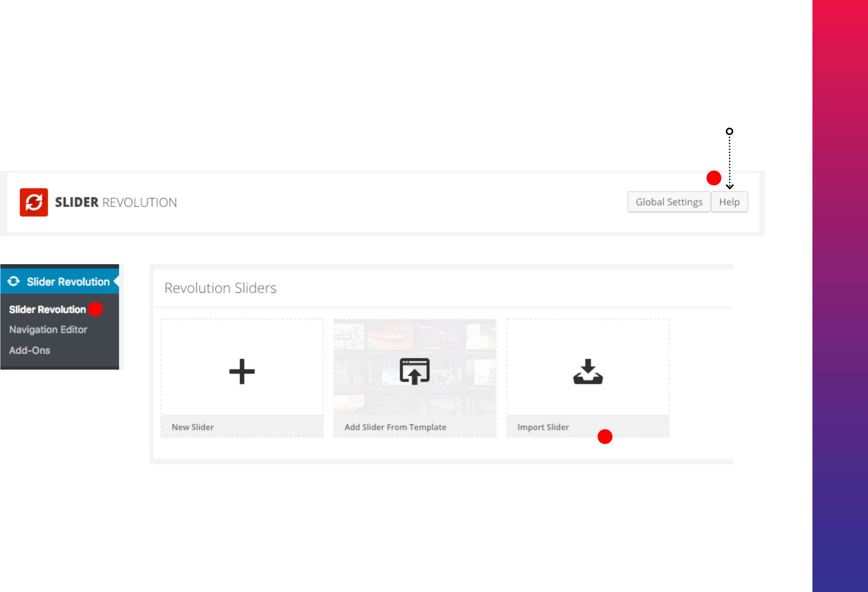Viewport: 868px width, 592px height.
Task: Click the Slider Revolution red logo icon
Action: [34, 202]
